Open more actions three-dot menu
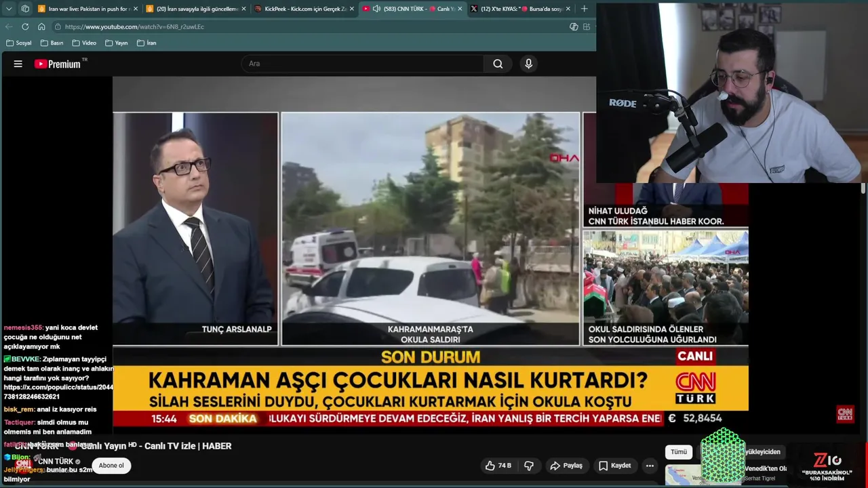Image resolution: width=868 pixels, height=488 pixels. (x=650, y=466)
